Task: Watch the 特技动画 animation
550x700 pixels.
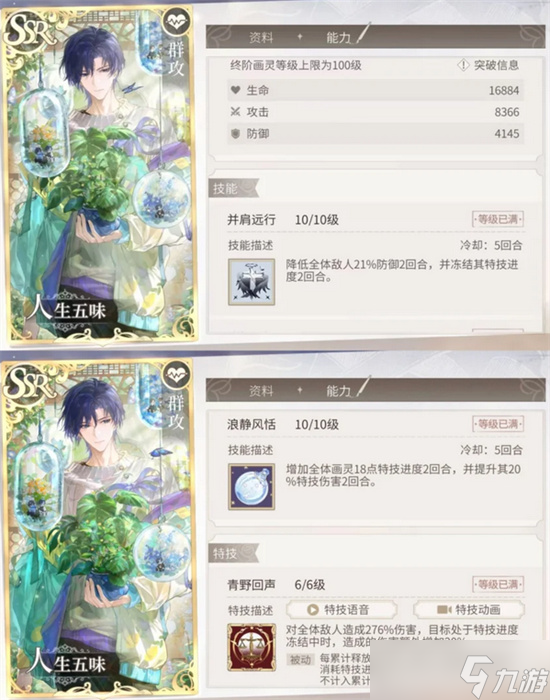Action: pos(469,609)
